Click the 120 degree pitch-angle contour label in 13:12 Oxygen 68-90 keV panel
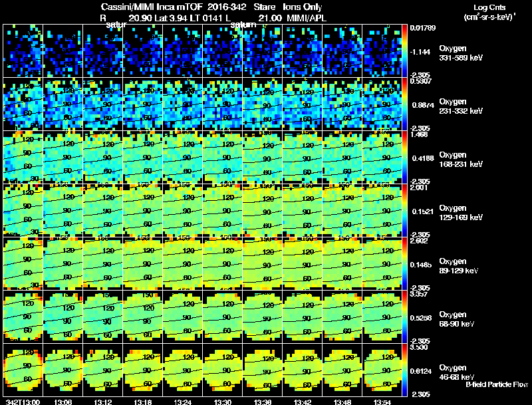Image resolution: width=532 pixels, height=405 pixels. click(108, 308)
